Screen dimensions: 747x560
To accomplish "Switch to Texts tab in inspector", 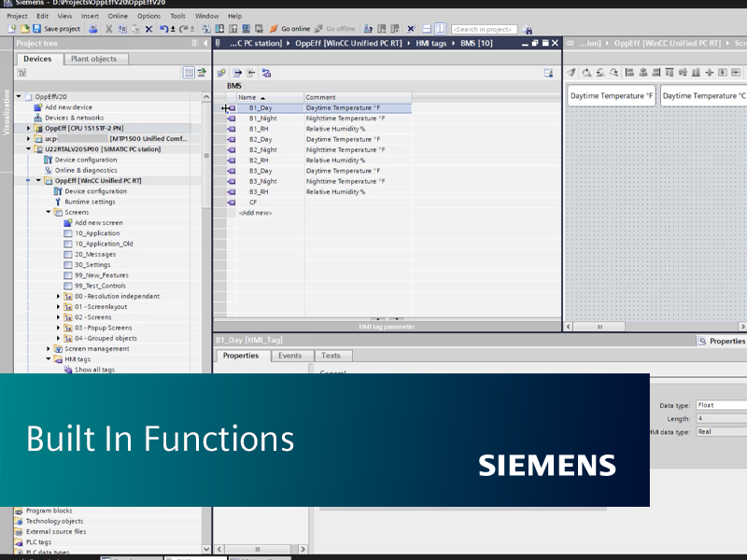I will [x=331, y=356].
